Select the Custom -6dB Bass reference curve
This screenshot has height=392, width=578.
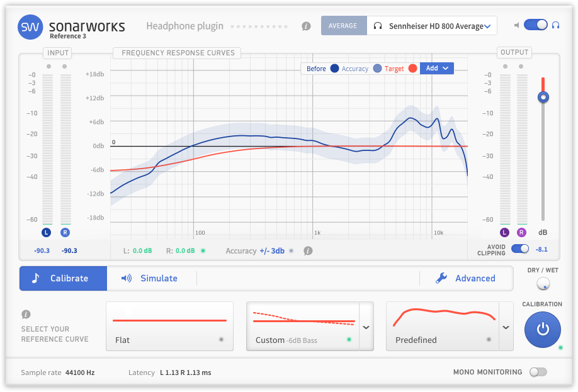(x=303, y=327)
